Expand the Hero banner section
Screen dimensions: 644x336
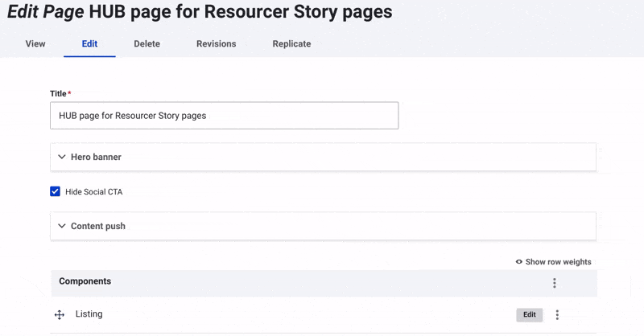[x=323, y=157]
